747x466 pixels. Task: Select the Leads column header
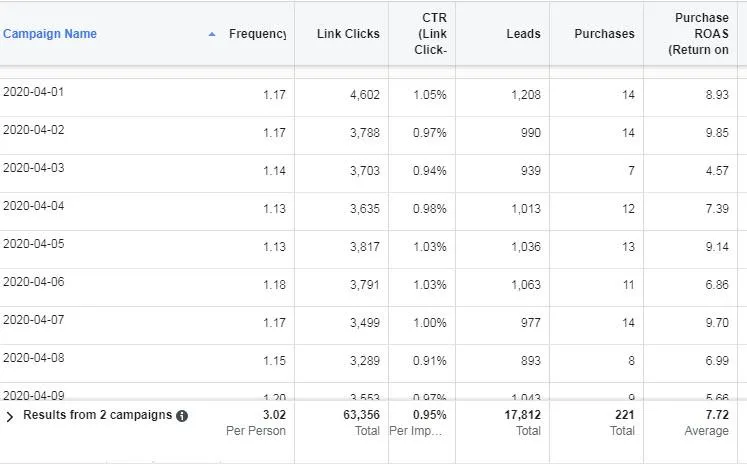[524, 34]
